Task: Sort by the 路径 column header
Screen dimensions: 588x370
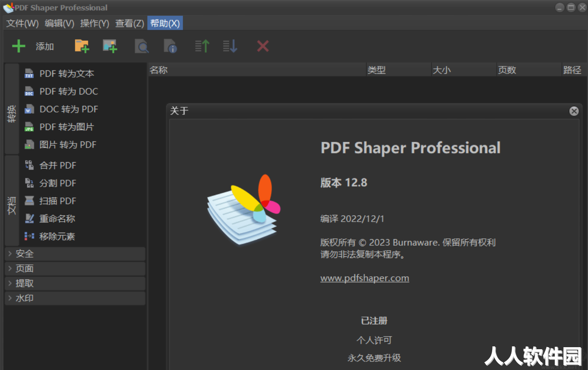Action: click(x=574, y=70)
